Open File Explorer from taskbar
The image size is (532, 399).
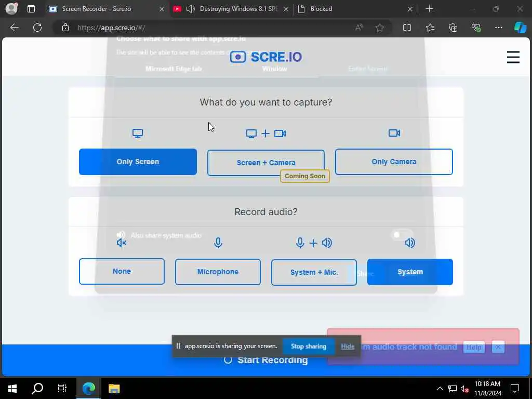[114, 389]
